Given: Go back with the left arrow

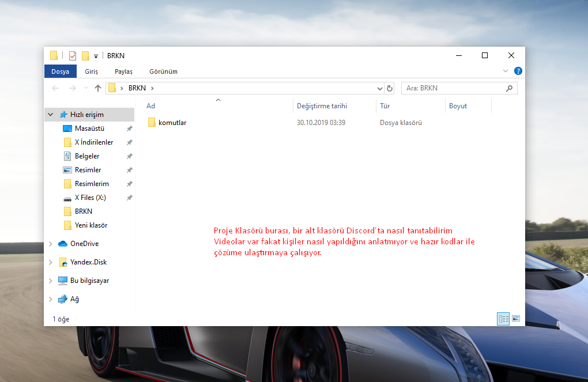Looking at the screenshot, I should point(55,88).
